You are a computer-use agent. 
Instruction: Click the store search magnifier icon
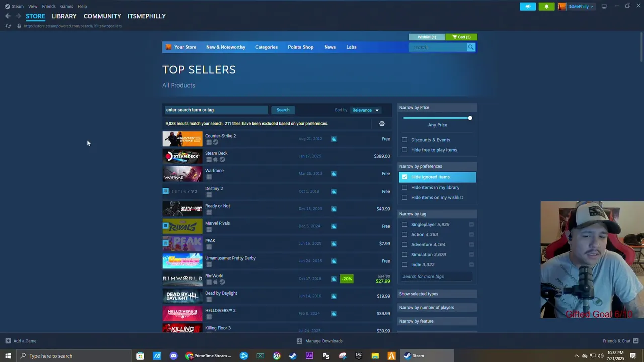(x=471, y=47)
